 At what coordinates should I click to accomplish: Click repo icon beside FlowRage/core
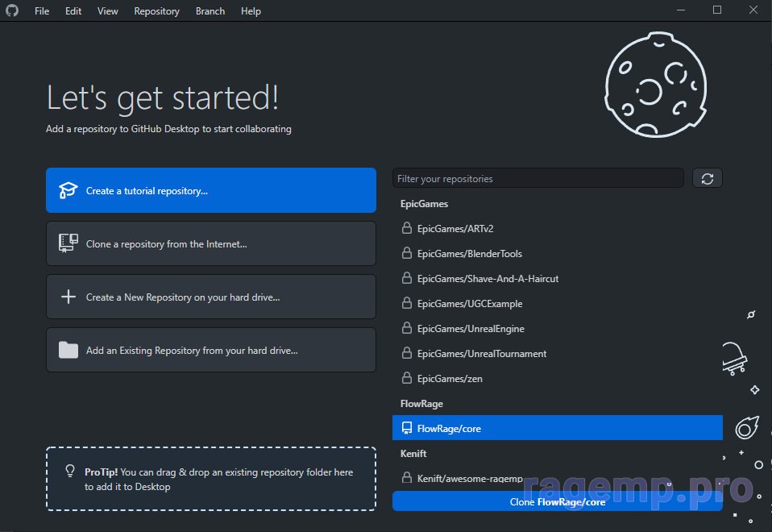(407, 428)
